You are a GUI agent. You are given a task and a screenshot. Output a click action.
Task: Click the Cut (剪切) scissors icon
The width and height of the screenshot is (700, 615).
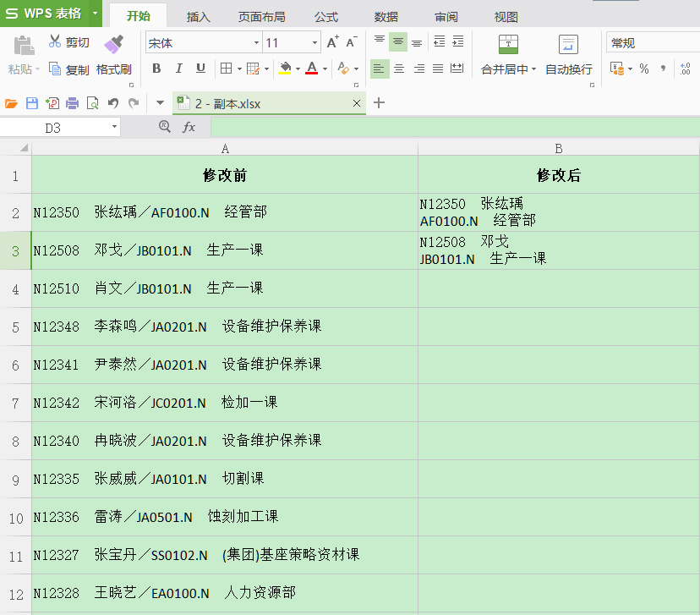point(56,42)
